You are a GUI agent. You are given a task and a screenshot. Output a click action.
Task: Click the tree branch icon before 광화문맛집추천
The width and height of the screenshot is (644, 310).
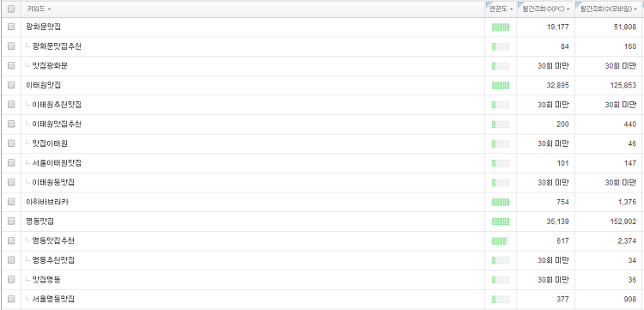click(28, 46)
